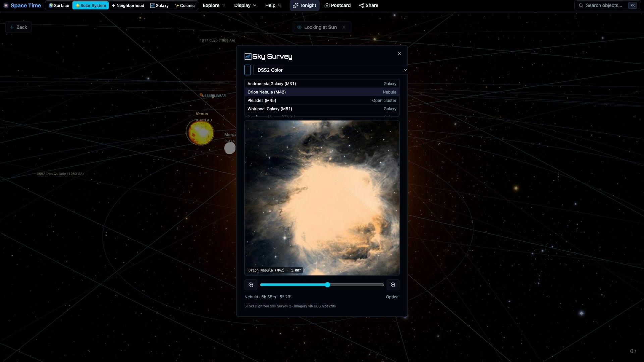The width and height of the screenshot is (644, 362).
Task: Select the Orion Nebula (M42) row
Action: (322, 92)
